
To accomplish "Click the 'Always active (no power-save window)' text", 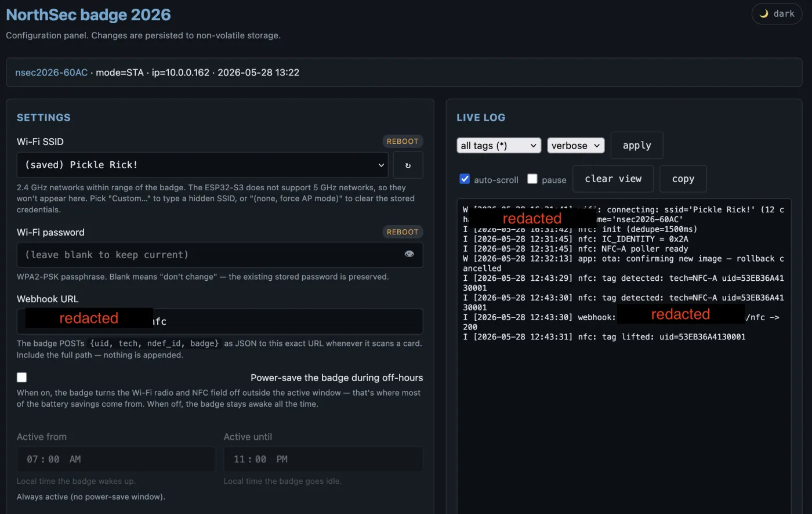I will coord(91,497).
